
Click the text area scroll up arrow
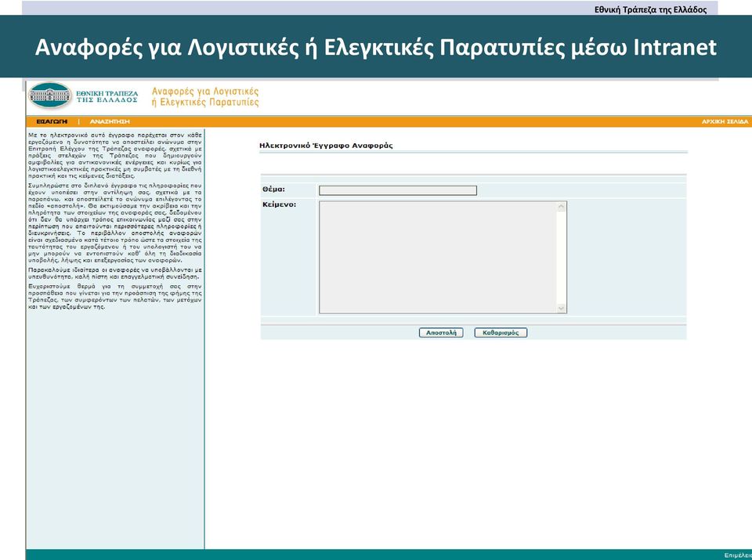562,207
